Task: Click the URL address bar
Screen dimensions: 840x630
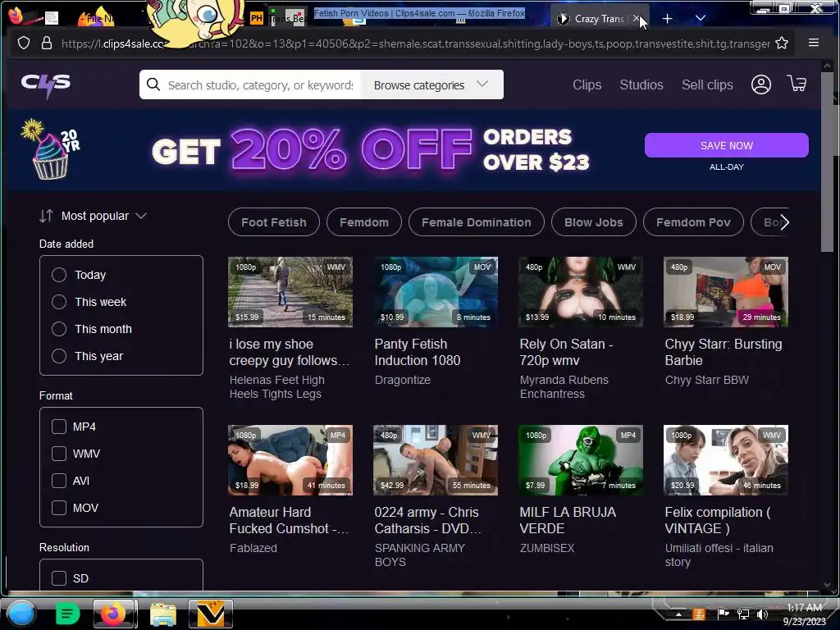Action: pos(415,43)
